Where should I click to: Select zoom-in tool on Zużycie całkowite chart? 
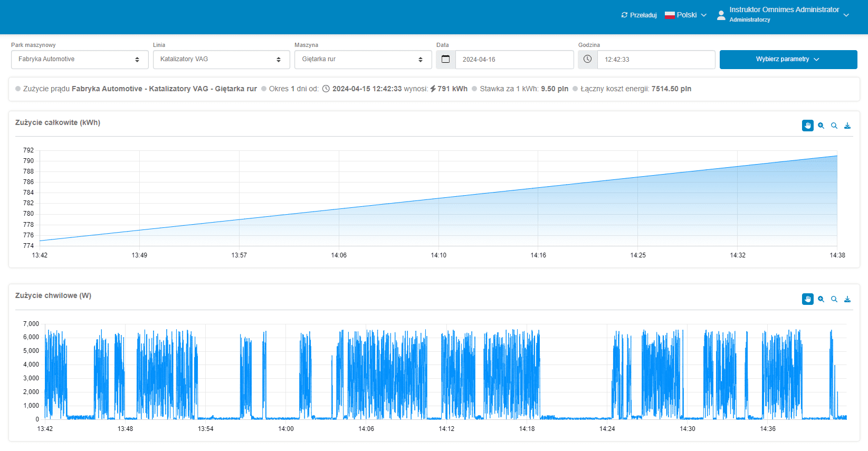pos(821,126)
